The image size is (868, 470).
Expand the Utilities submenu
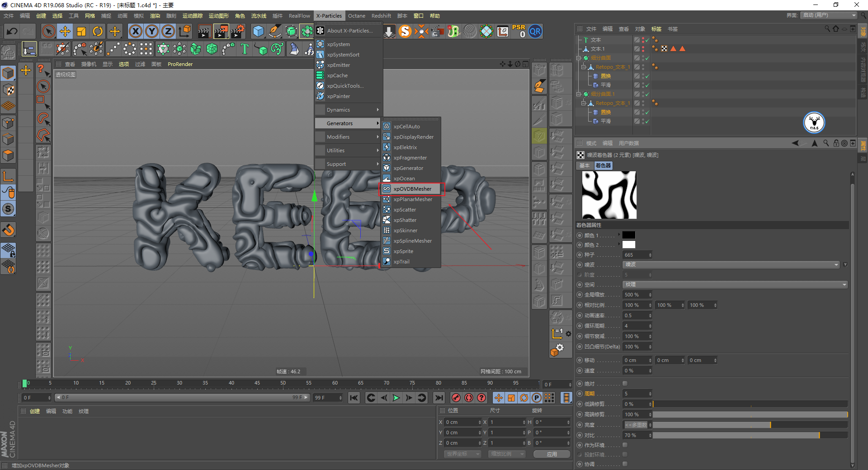(x=348, y=150)
